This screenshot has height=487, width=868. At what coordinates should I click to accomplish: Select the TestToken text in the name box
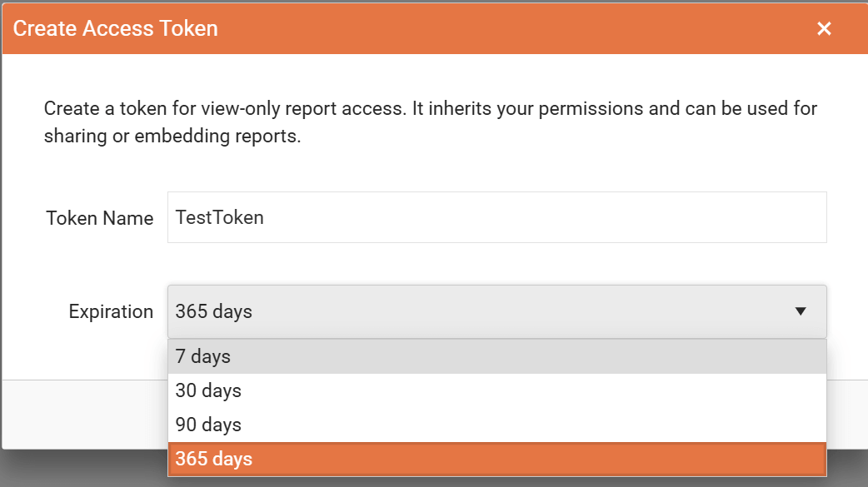click(x=218, y=217)
